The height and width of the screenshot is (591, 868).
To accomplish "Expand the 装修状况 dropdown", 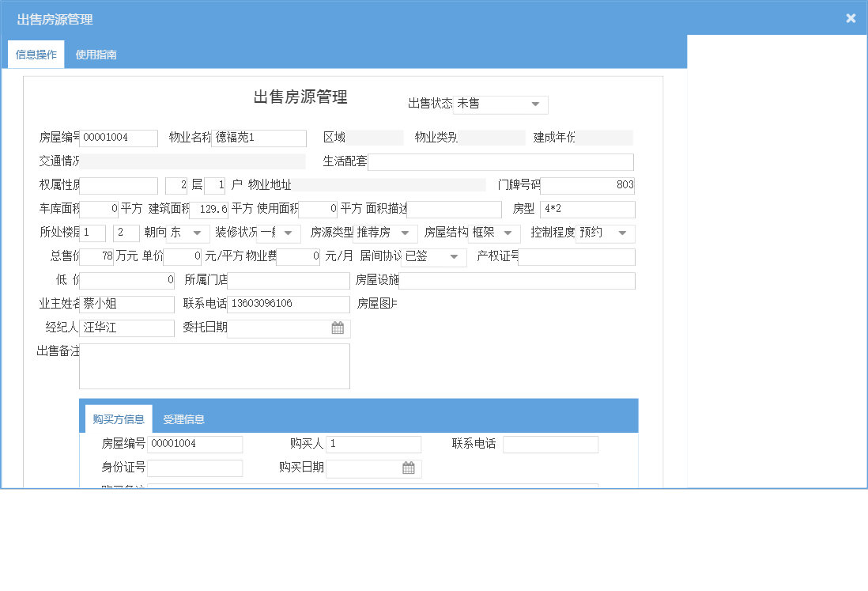I will pos(287,233).
